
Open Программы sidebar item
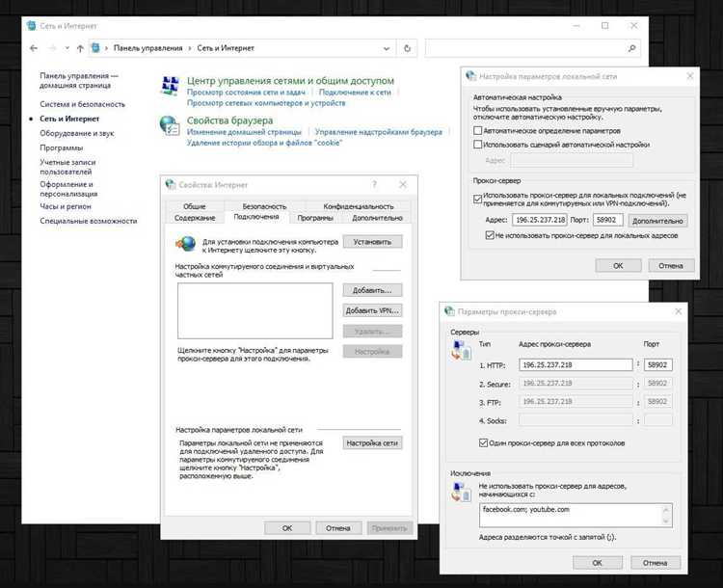(62, 148)
